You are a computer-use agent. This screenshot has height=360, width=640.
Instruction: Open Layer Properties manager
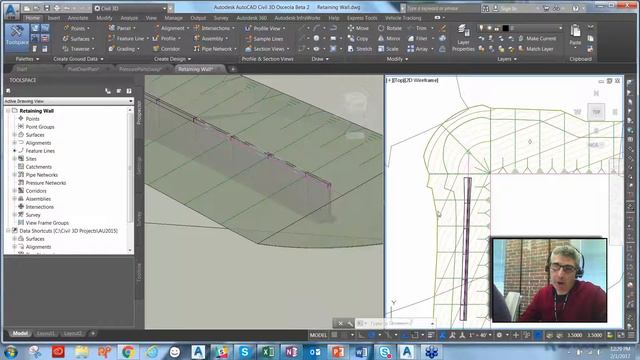pyautogui.click(x=463, y=38)
